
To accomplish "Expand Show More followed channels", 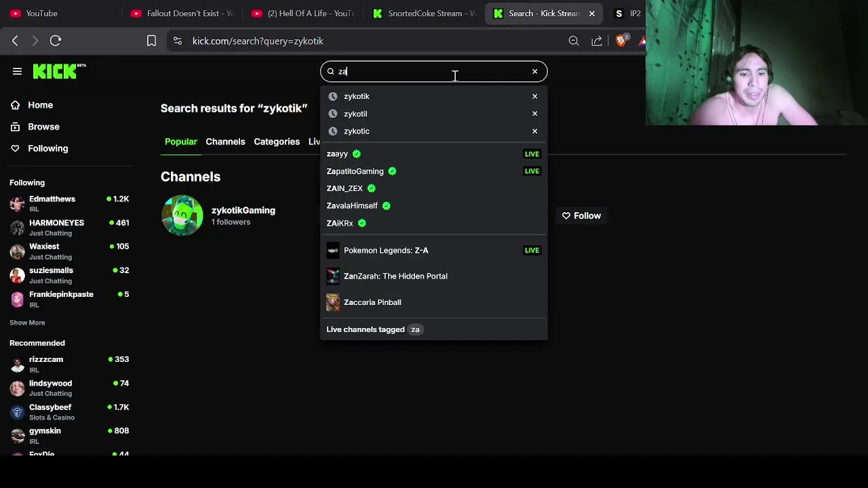I will pos(27,323).
